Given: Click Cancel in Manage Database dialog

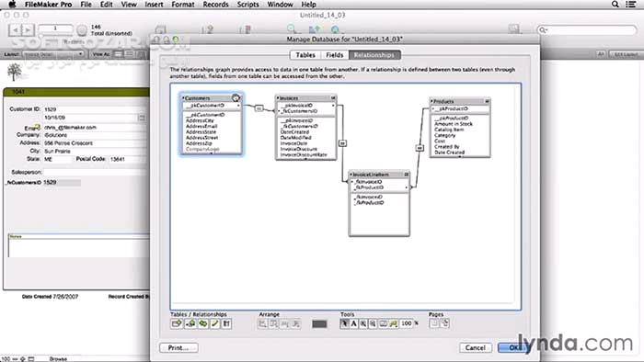Looking at the screenshot, I should pos(476,347).
